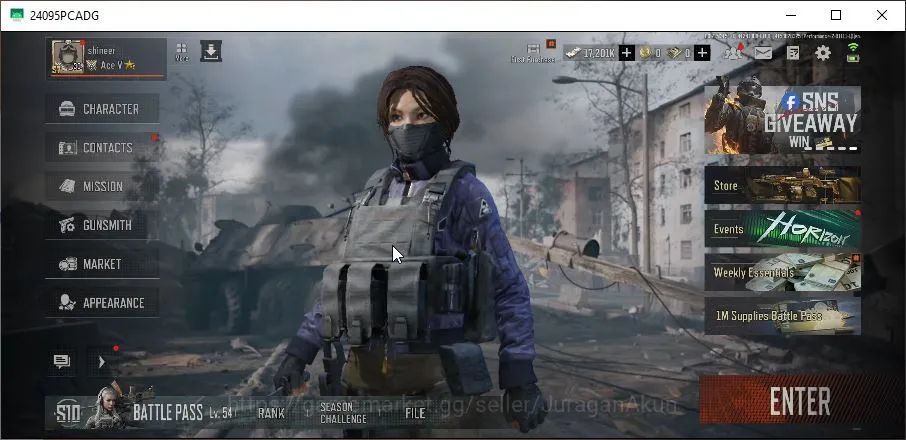Viewport: 906px width, 440px height.
Task: Click the download icon
Action: 211,51
